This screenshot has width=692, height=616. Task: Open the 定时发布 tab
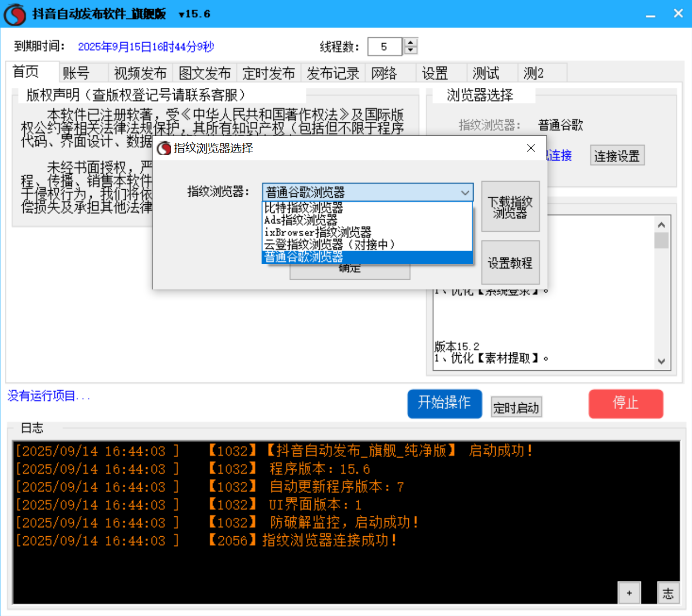269,72
